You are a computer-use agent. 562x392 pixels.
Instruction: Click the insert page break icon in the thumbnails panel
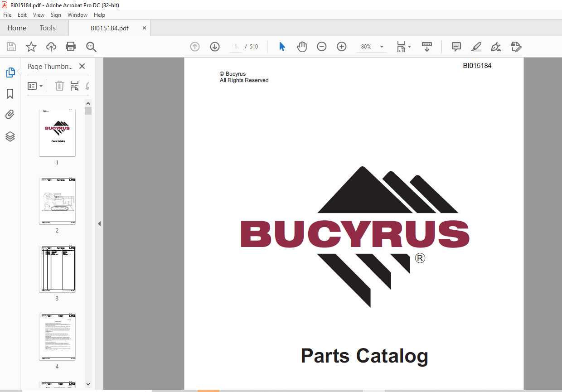pyautogui.click(x=75, y=86)
